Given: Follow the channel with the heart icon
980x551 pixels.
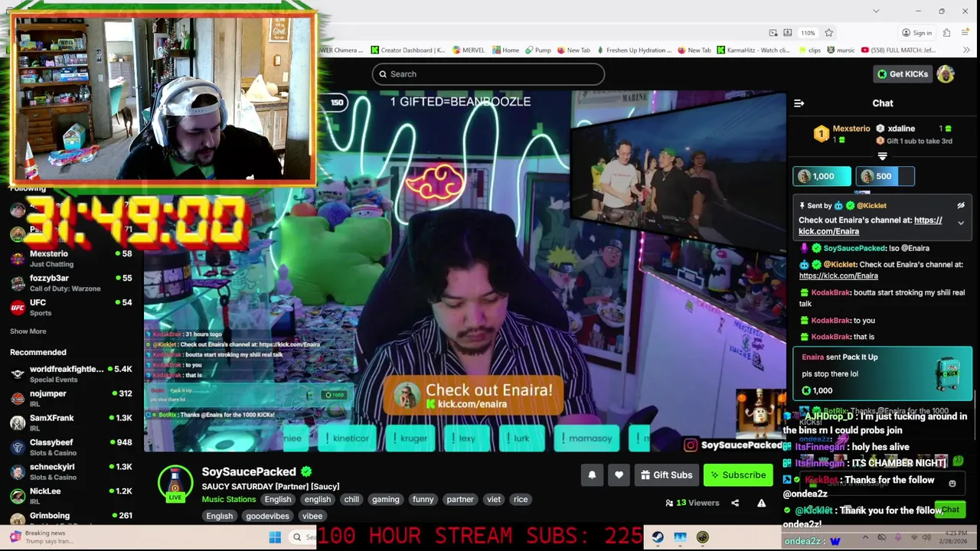Looking at the screenshot, I should click(619, 475).
